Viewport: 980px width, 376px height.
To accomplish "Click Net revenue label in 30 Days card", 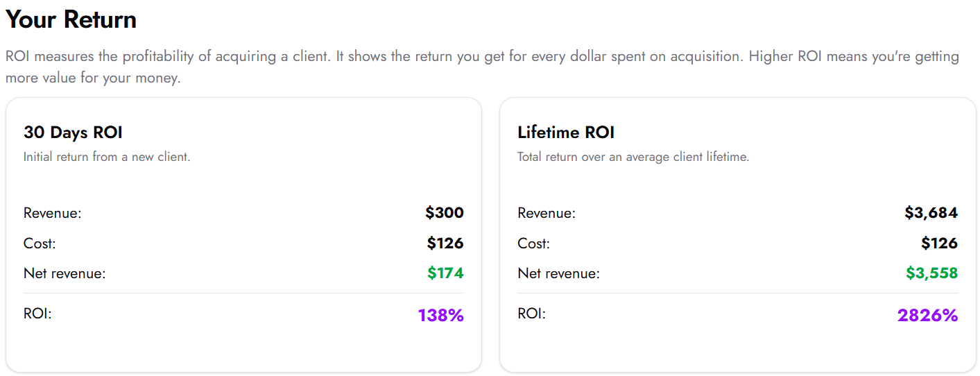I will [65, 274].
